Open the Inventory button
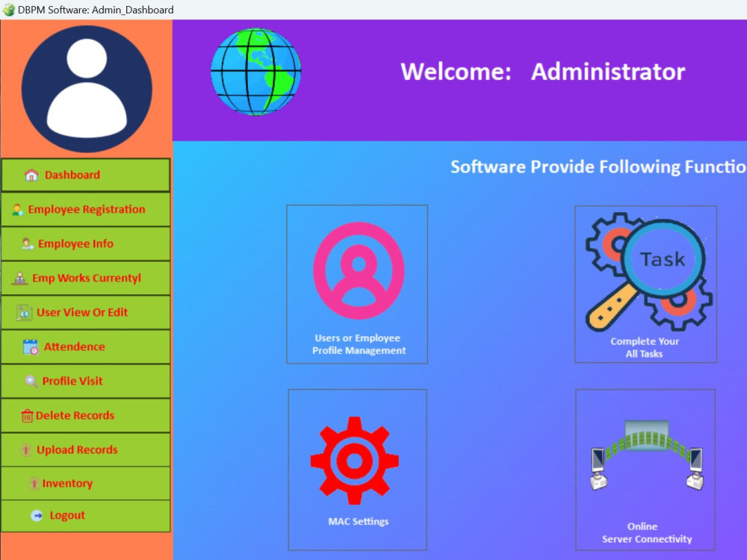Viewport: 747px width, 560px height. coord(86,483)
